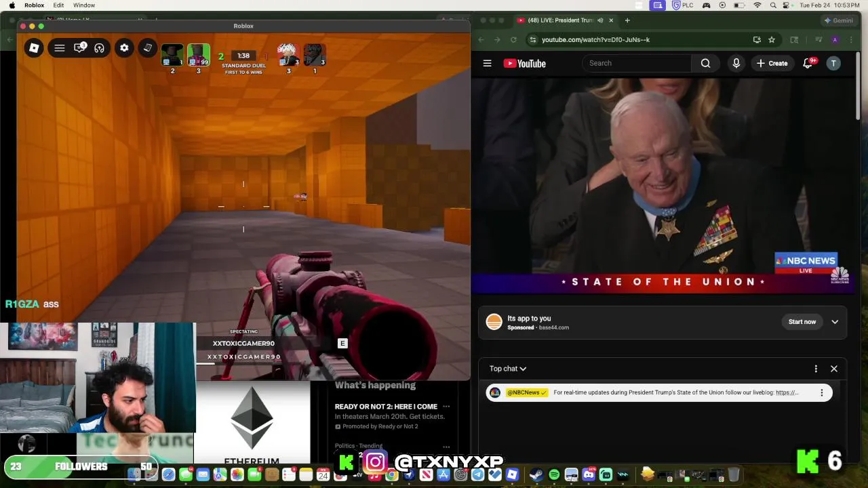Screen dimensions: 868x488
Task: Open the YouTube account avatar T
Action: (833, 63)
